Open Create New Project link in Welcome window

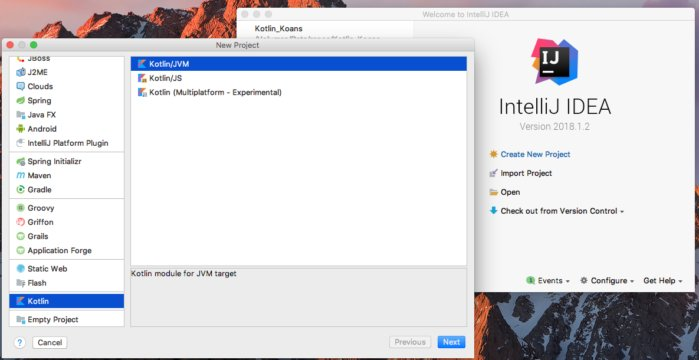535,154
